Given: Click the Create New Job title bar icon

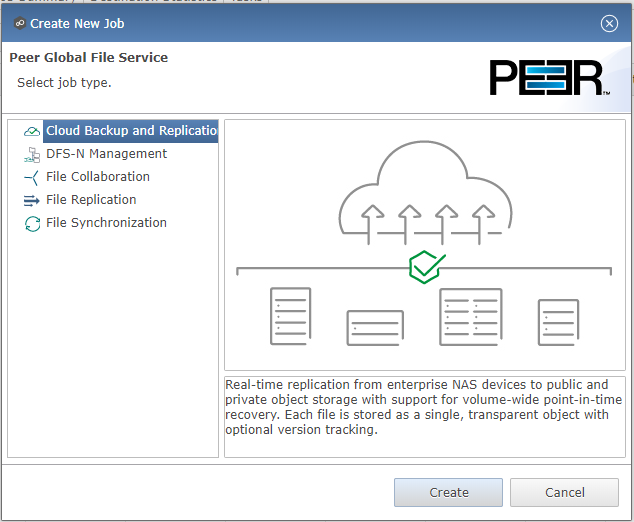Looking at the screenshot, I should [x=19, y=23].
